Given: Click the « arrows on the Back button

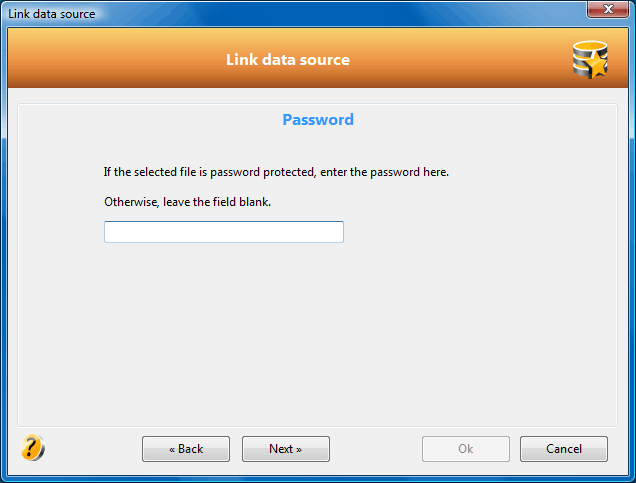Looking at the screenshot, I should click(x=172, y=450).
